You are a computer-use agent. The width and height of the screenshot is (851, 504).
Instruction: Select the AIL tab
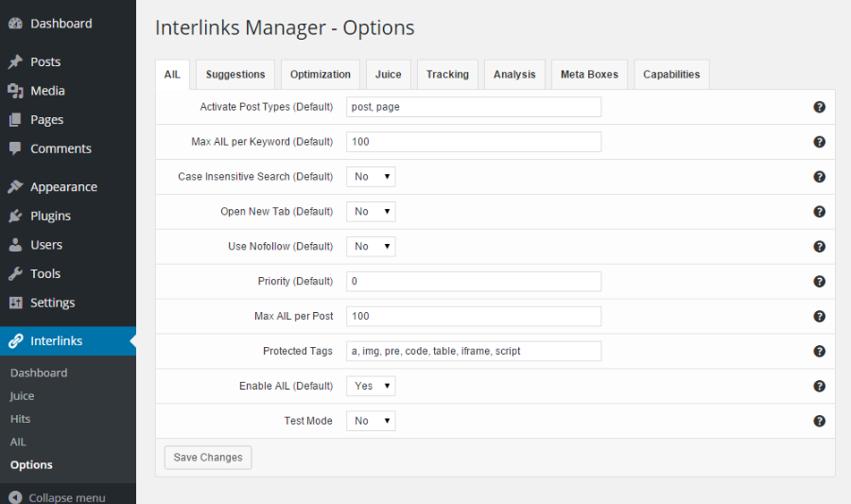172,75
